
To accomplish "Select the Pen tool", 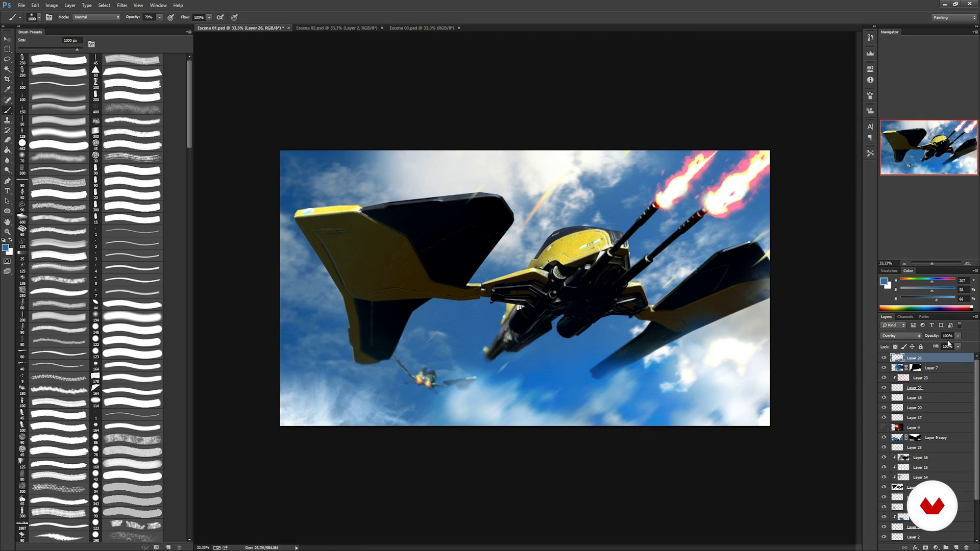I will coord(7,181).
